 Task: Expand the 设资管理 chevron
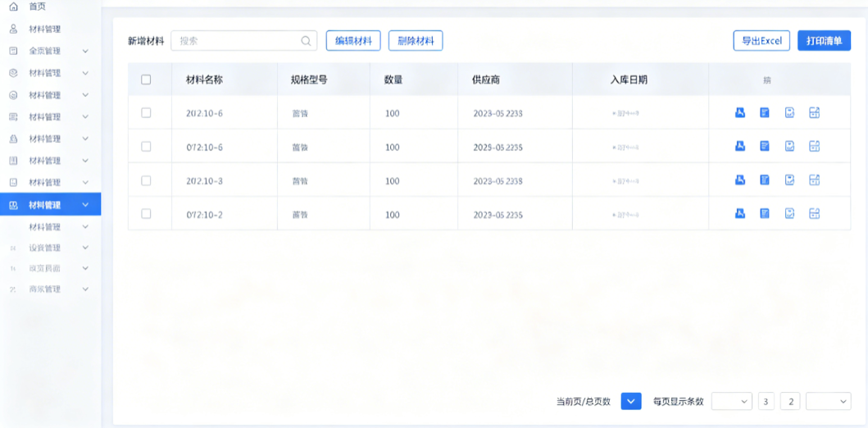point(85,248)
